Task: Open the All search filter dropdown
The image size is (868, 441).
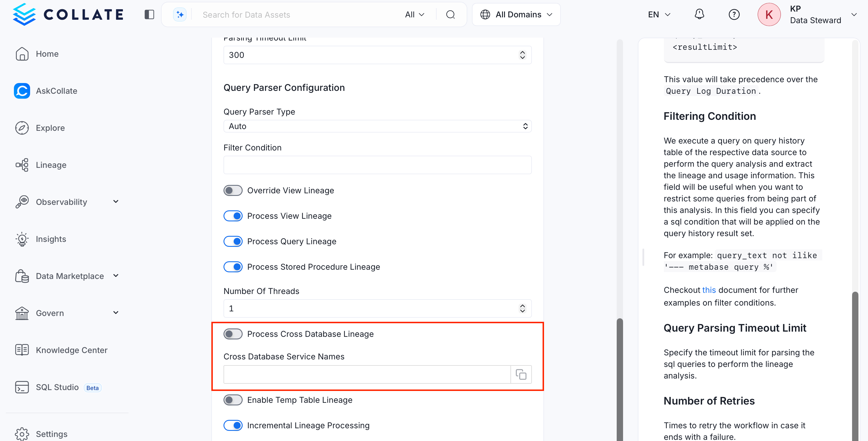Action: [414, 14]
